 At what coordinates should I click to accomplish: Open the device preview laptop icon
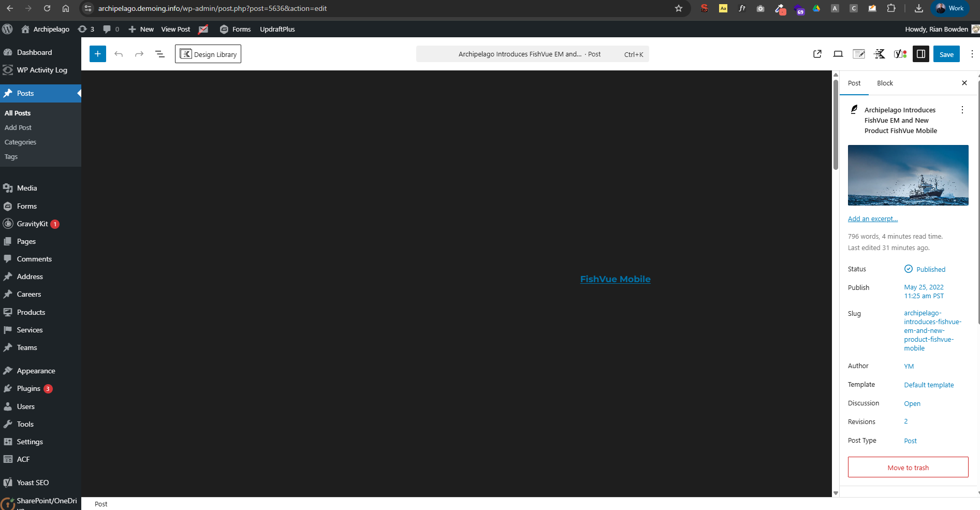(x=838, y=54)
